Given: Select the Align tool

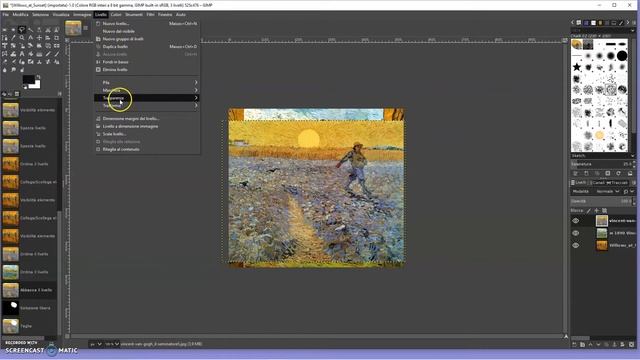Looking at the screenshot, I should [x=48, y=38].
